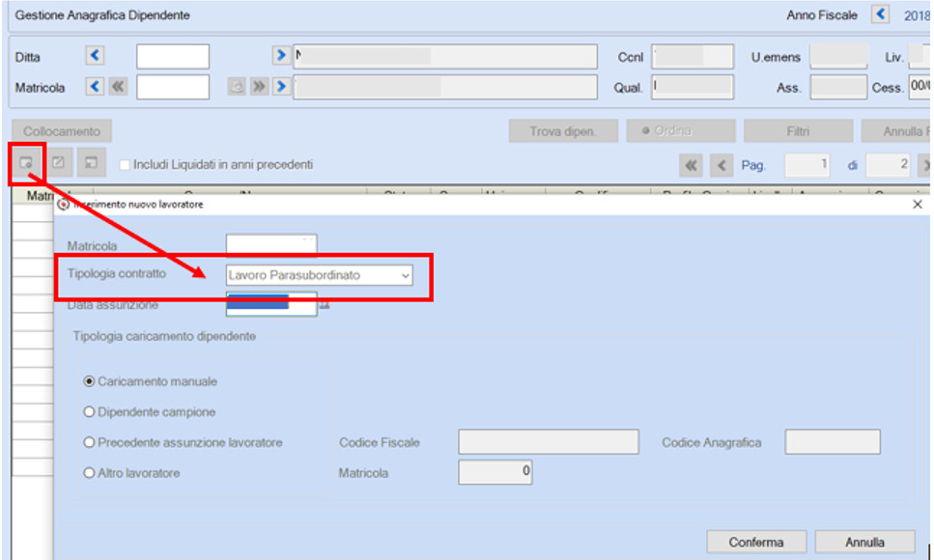934x560 pixels.
Task: Click the Qual. field
Action: click(693, 87)
